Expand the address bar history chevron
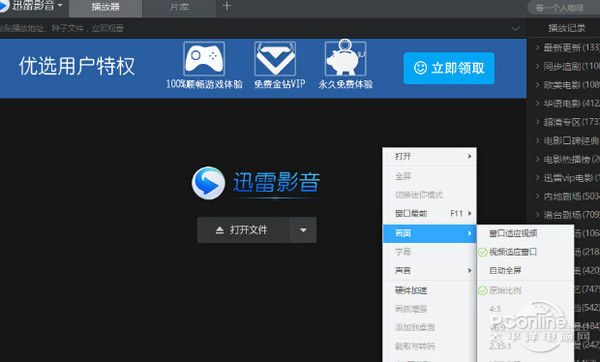Viewport: 600px width, 362px height. pos(515,28)
